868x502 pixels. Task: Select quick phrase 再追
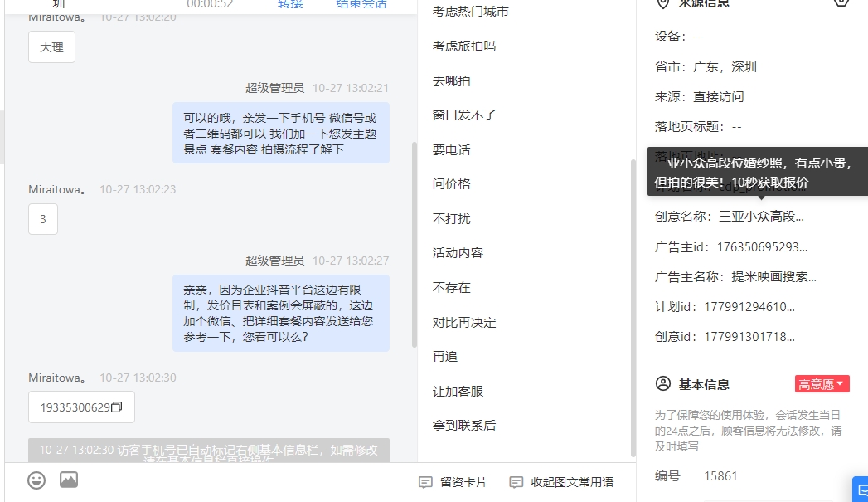coord(445,356)
